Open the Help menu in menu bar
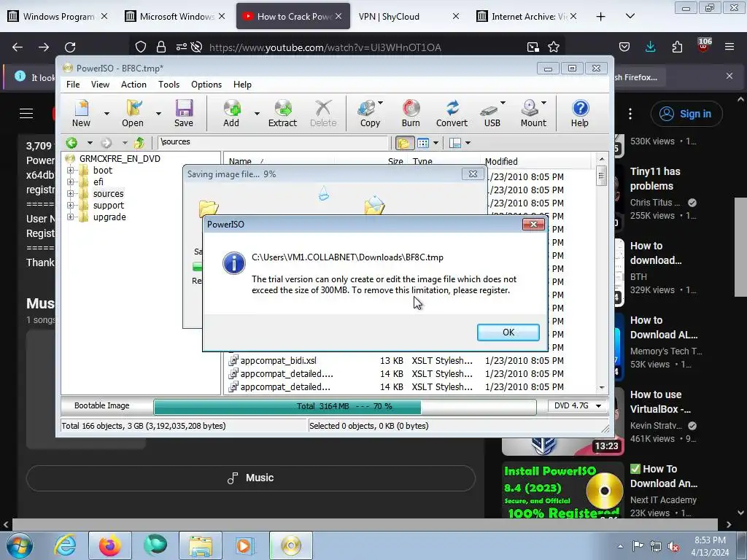The height and width of the screenshot is (560, 747). click(242, 85)
